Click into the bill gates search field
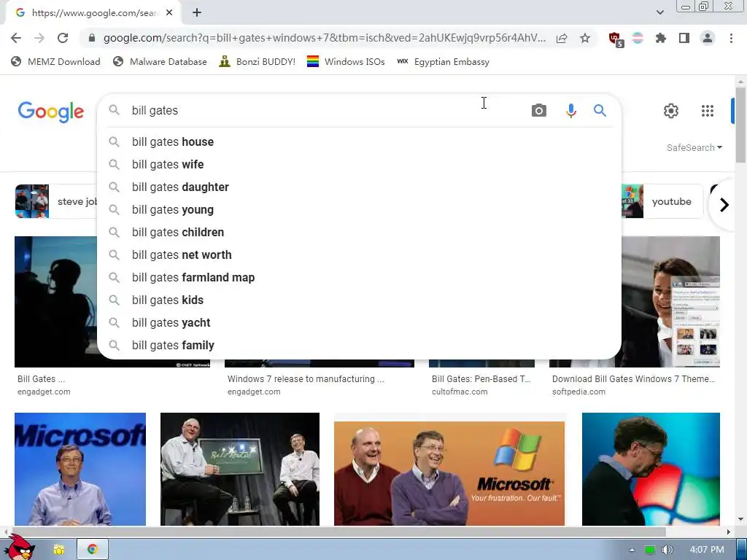This screenshot has height=560, width=747. (326, 111)
